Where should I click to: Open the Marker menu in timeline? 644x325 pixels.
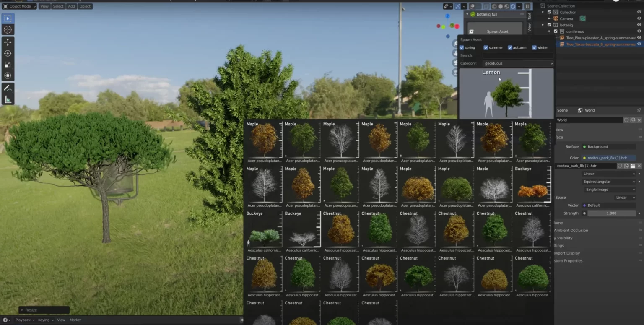[x=75, y=320]
